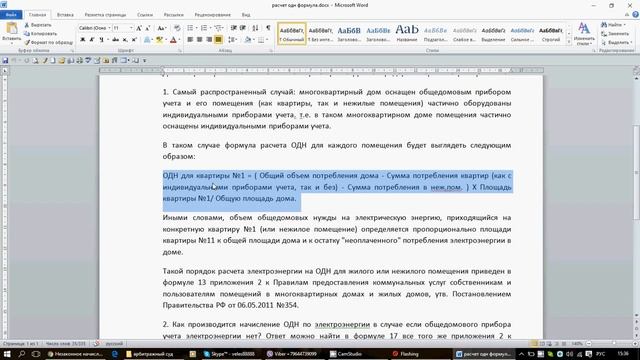Increase font size with the grow icon
This screenshot has height=360, width=640.
139,28
